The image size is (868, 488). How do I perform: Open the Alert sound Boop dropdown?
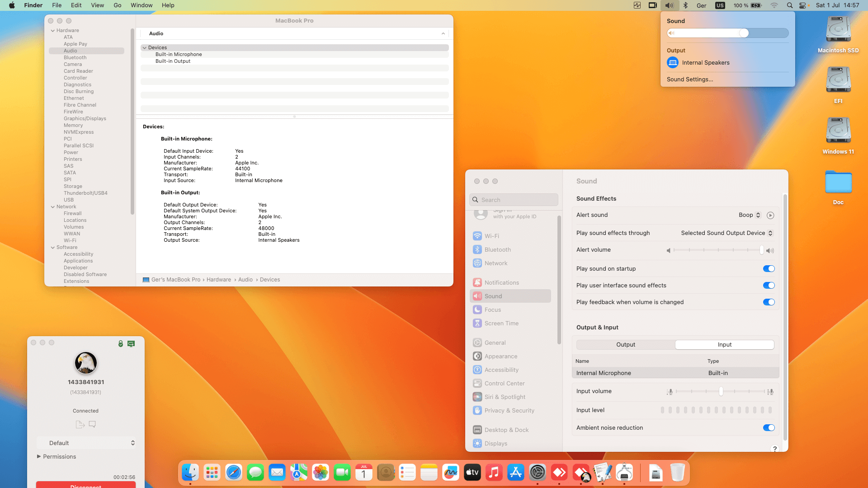tap(750, 215)
